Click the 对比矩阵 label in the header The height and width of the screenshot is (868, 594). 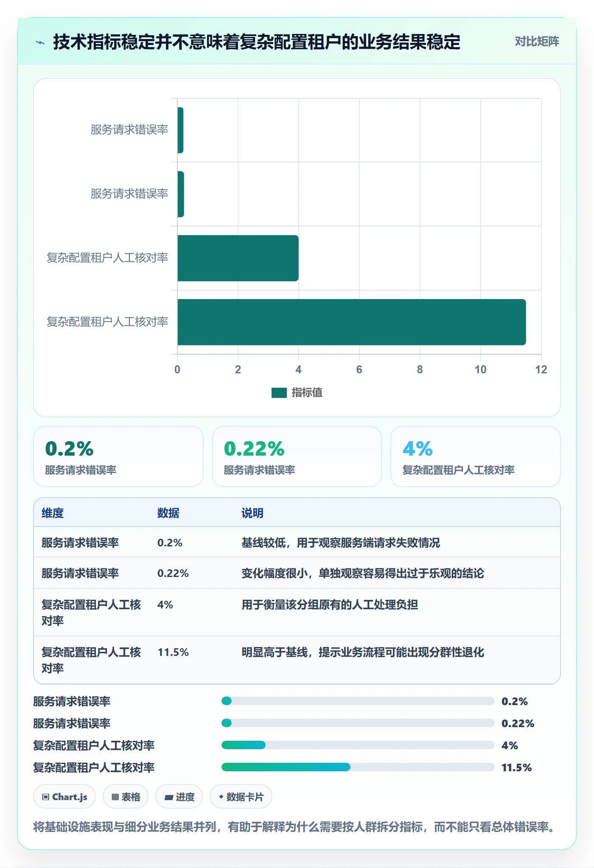(537, 42)
